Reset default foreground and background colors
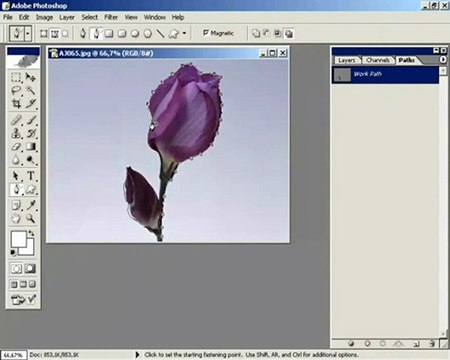Screen dimensions: 450x360 [x=13, y=253]
